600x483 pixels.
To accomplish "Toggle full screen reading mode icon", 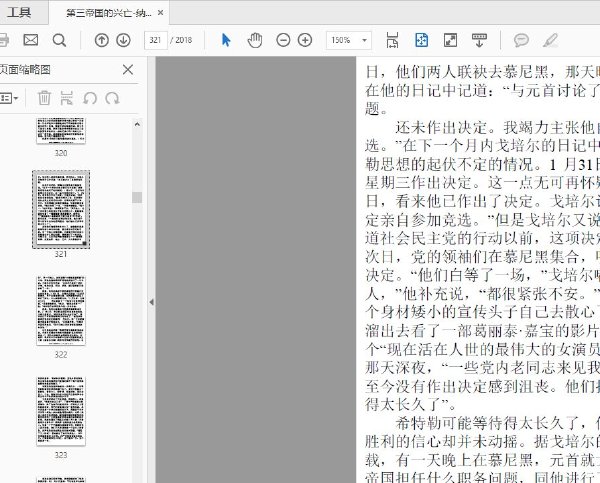I will (x=450, y=40).
